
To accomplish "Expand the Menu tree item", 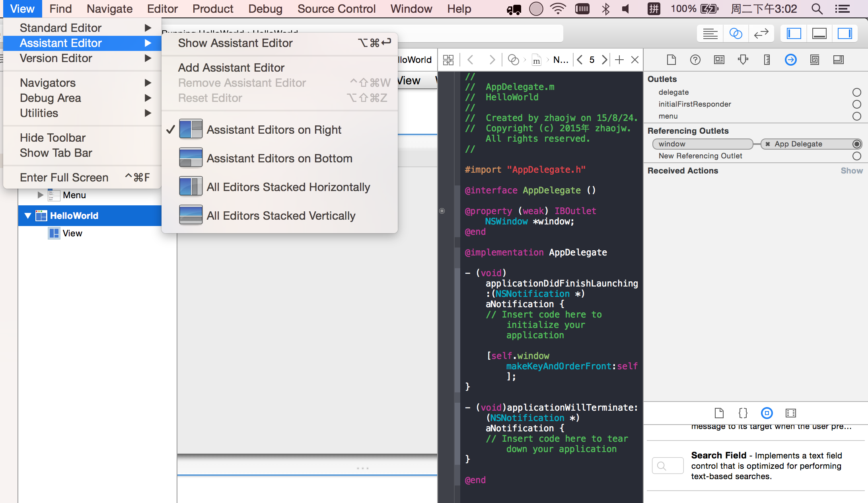I will click(39, 195).
